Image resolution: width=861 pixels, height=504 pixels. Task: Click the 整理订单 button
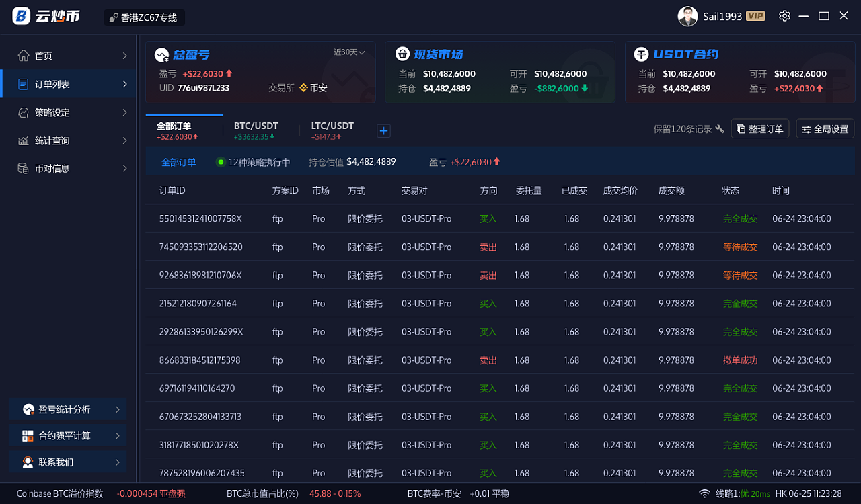coord(760,129)
